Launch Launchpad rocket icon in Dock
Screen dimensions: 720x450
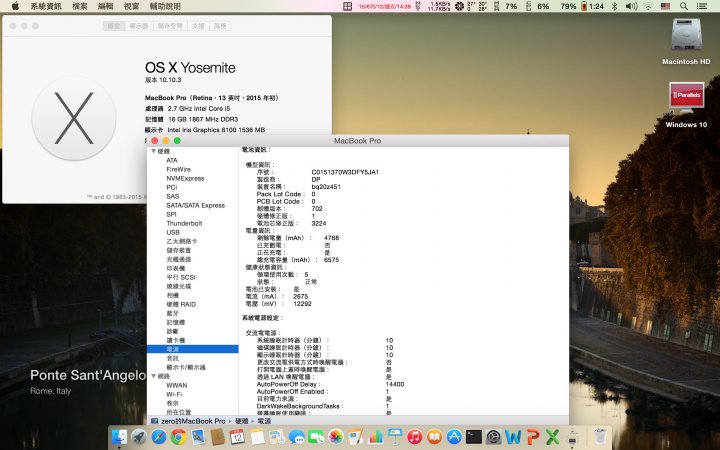(x=139, y=436)
